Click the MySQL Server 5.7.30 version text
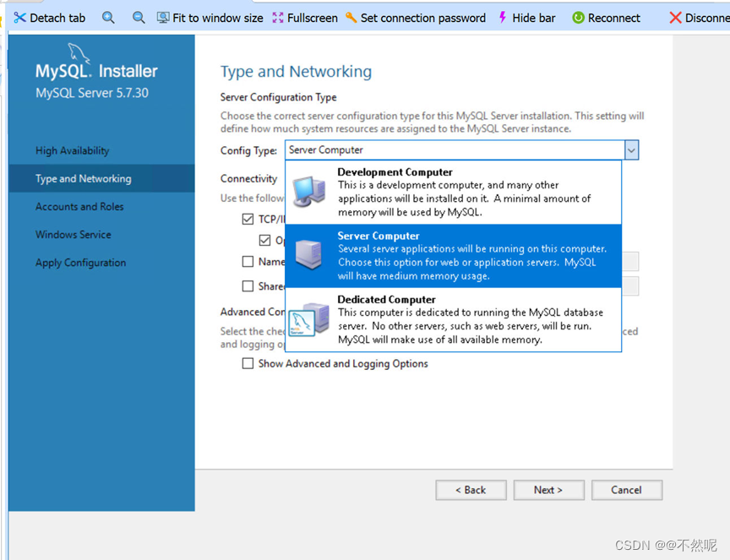The height and width of the screenshot is (560, 730). point(92,93)
